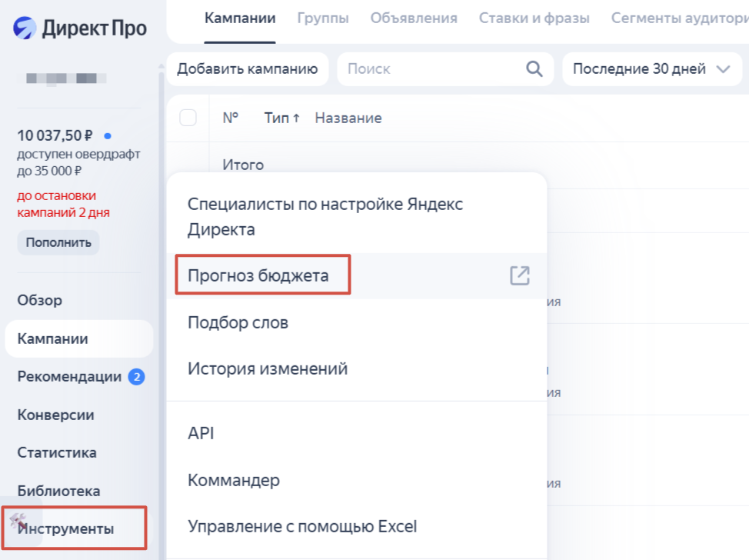Screen dimensions: 749x560
Task: Open Статистика in the sidebar
Action: coord(57,452)
